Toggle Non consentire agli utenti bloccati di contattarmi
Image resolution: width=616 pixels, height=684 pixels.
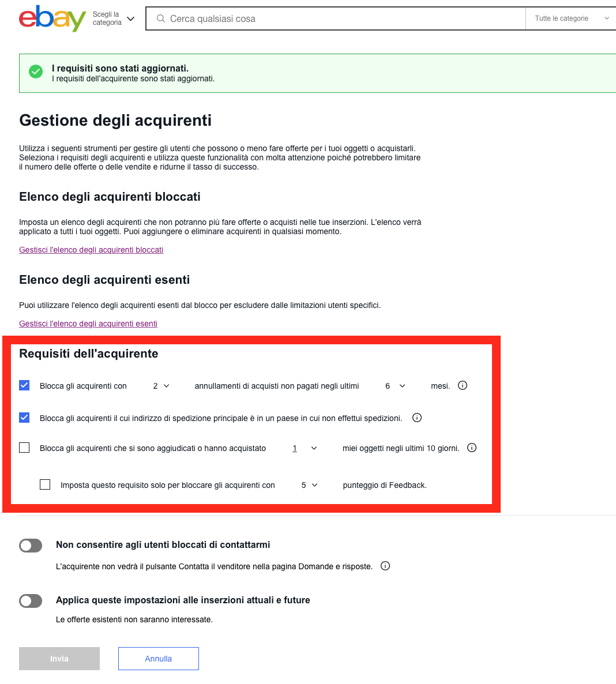point(31,545)
